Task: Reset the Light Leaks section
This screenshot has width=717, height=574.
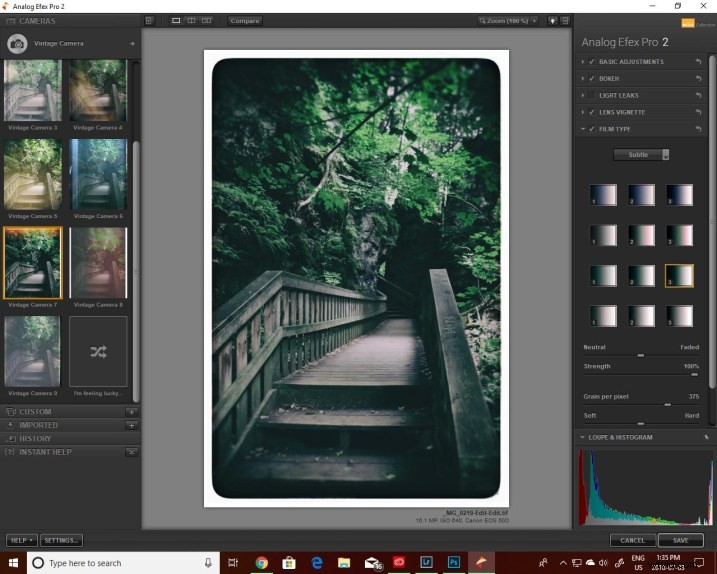Action: point(698,95)
